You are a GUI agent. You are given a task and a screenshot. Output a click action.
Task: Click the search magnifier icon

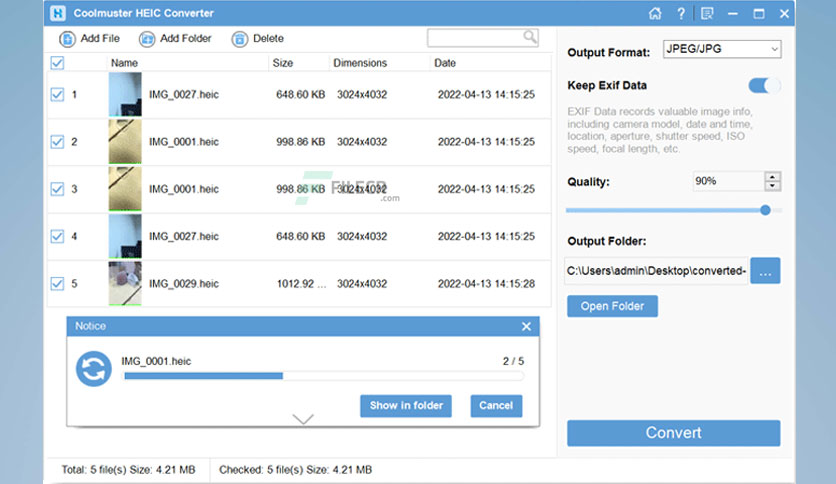click(529, 37)
